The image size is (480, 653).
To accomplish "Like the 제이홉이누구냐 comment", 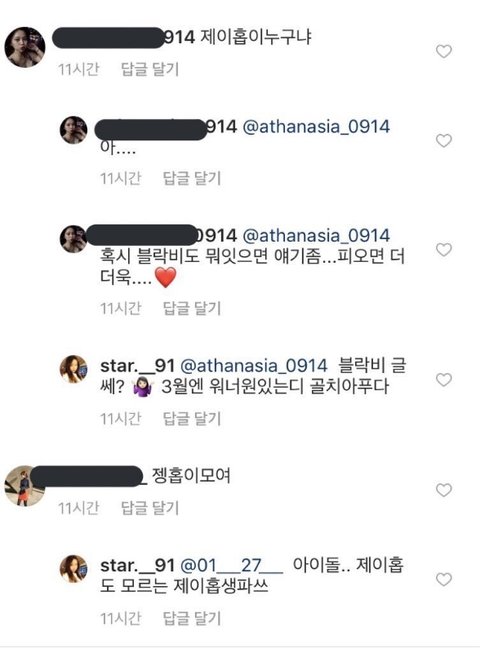I will (444, 52).
